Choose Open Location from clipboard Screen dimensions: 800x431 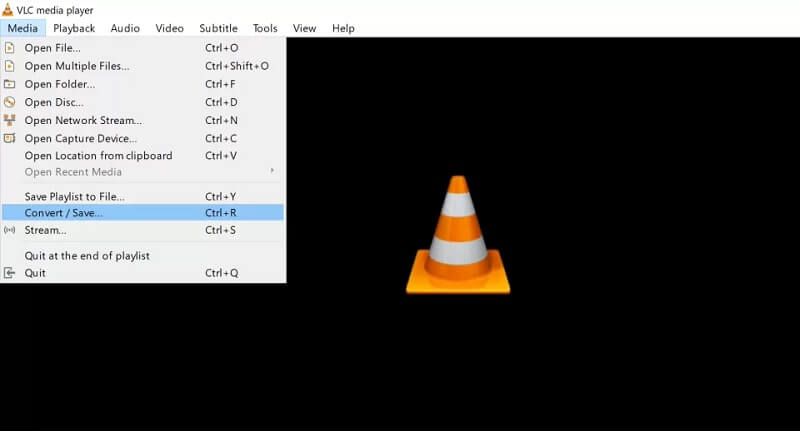[142, 156]
